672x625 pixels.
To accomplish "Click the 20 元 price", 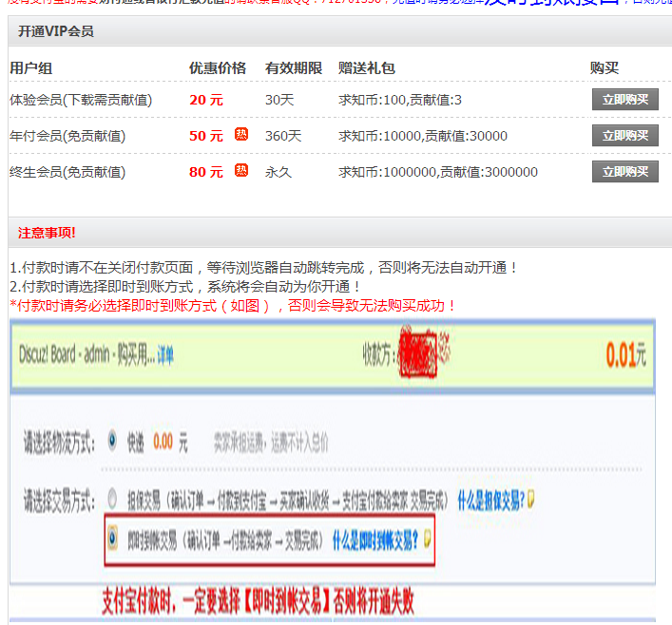I will tap(206, 100).
